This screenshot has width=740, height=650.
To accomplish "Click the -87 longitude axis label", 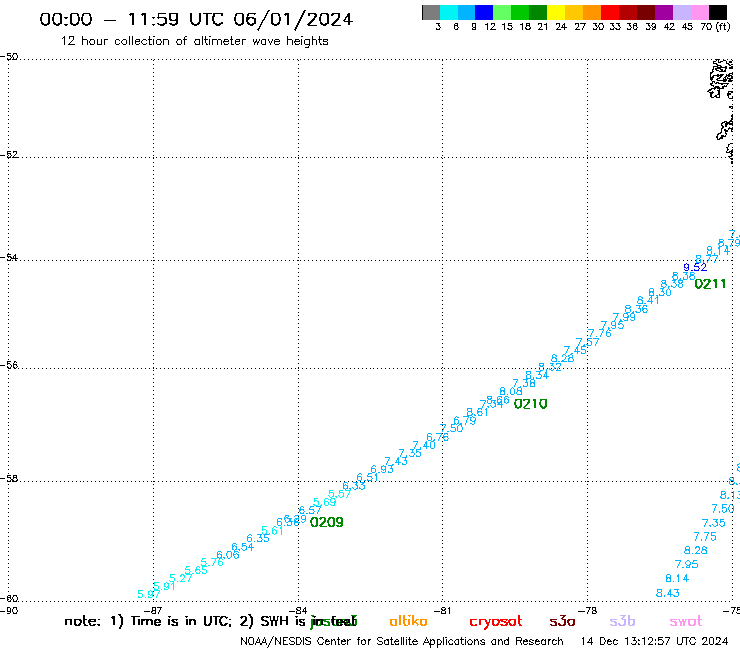I will pos(153,610).
